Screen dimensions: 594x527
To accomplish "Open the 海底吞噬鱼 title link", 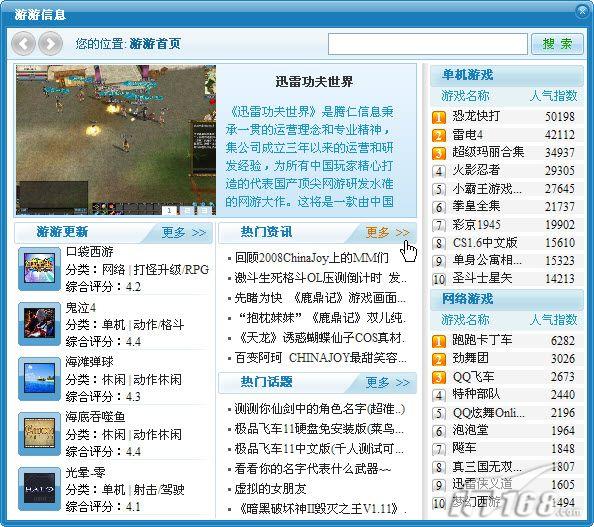I will 95,417.
